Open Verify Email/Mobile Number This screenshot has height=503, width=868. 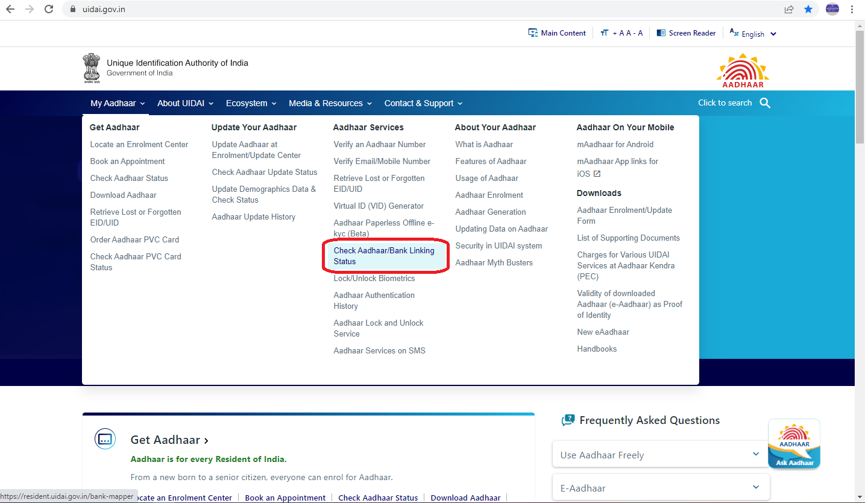[382, 162]
